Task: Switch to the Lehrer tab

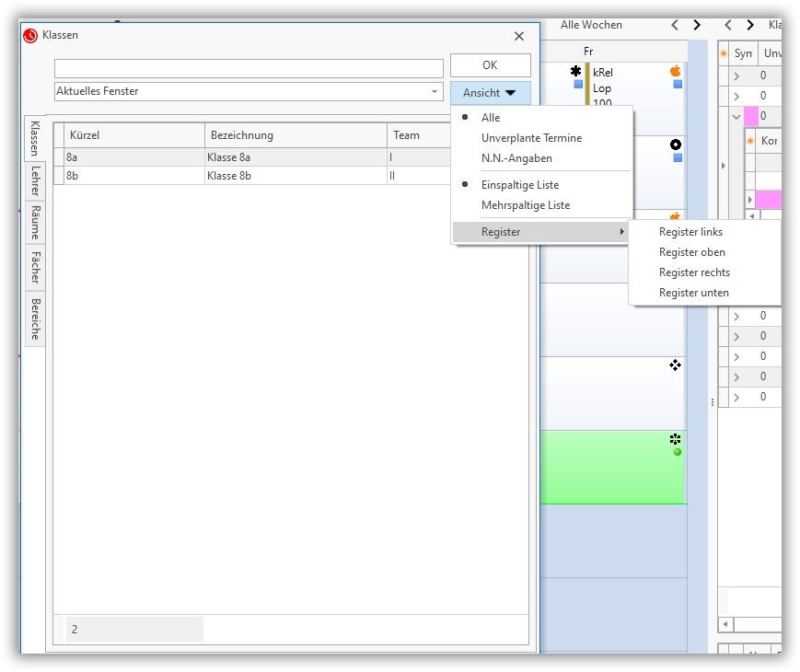Action: click(x=35, y=180)
